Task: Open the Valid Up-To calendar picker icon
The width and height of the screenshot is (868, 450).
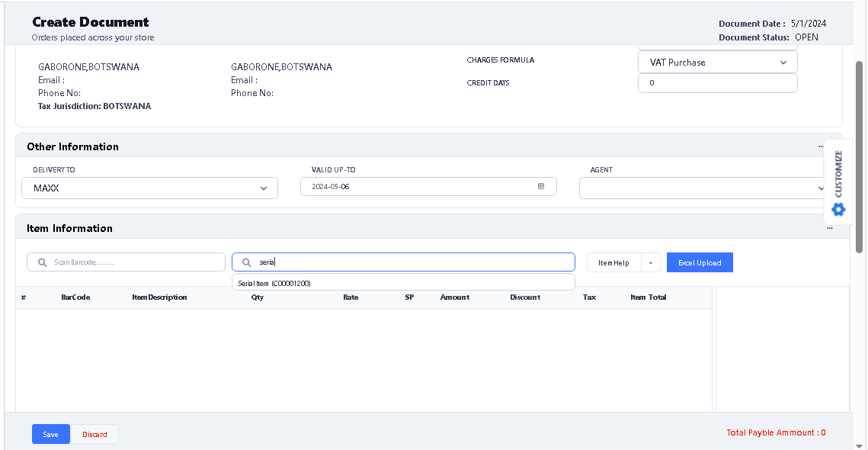Action: pos(541,186)
